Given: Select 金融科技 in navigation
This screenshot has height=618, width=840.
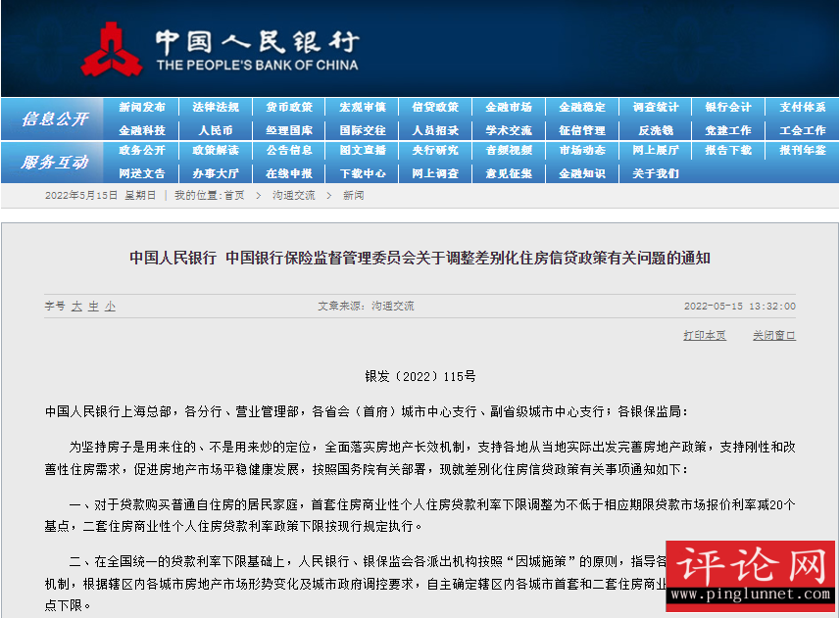Looking at the screenshot, I should (142, 130).
